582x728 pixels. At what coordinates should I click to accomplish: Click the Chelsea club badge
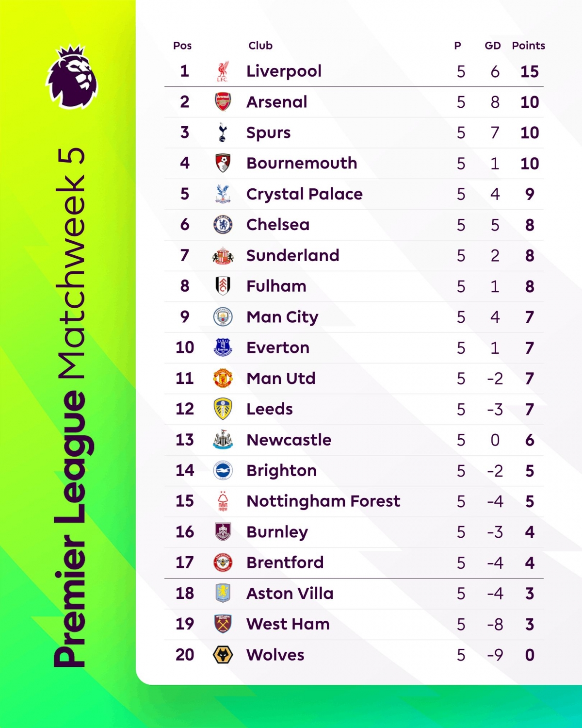tap(223, 225)
